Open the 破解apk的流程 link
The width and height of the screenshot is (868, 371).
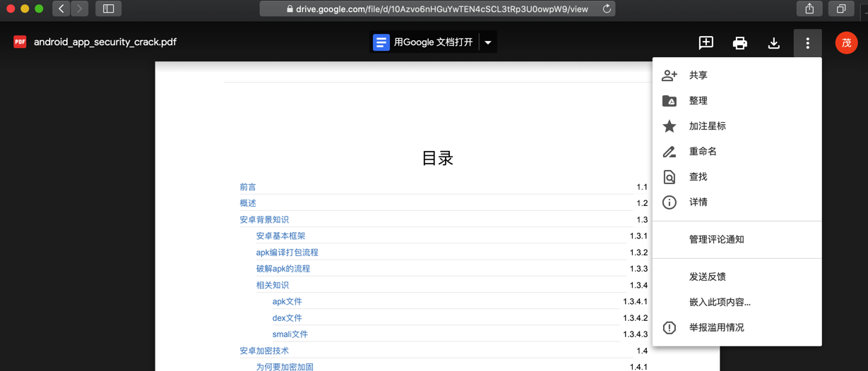283,269
